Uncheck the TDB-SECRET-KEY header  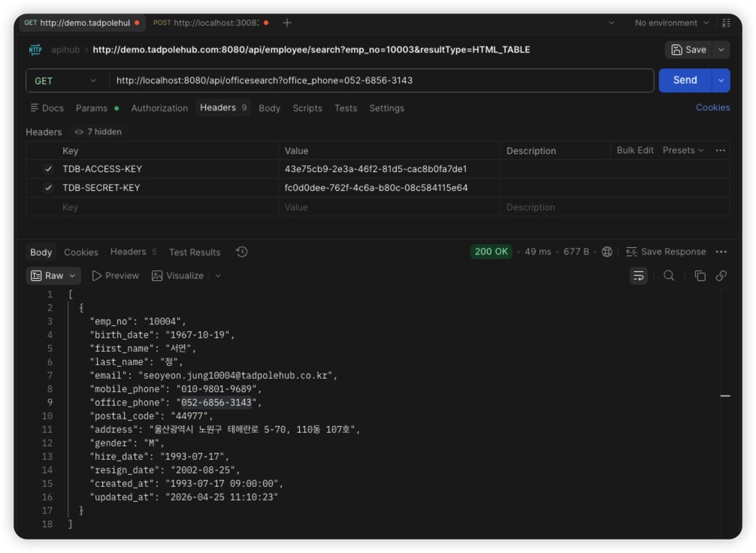[48, 188]
